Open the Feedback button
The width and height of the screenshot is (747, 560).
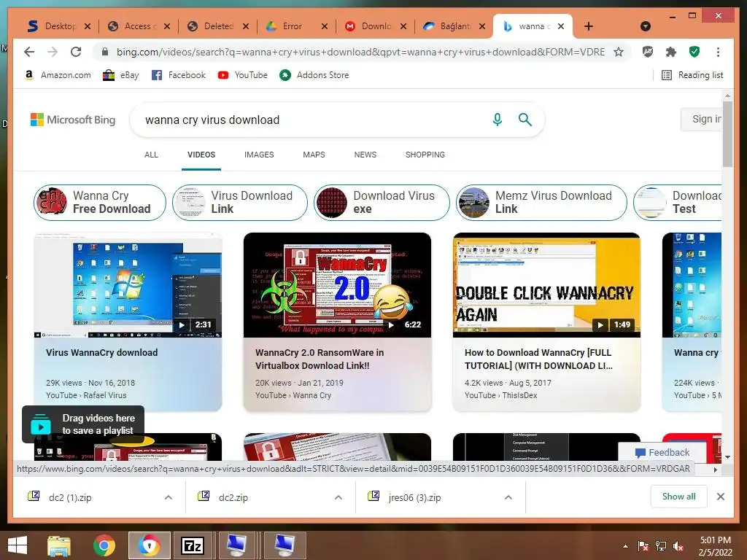click(662, 452)
